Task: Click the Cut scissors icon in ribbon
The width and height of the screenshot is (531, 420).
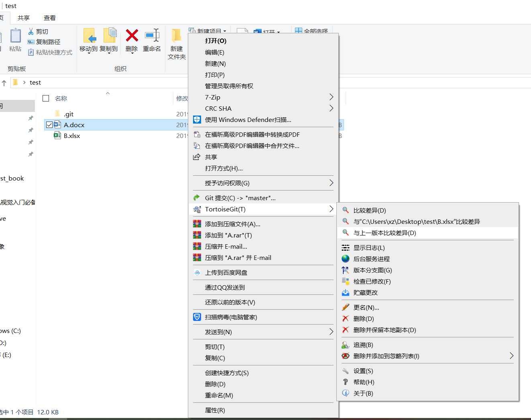Action: (x=31, y=31)
